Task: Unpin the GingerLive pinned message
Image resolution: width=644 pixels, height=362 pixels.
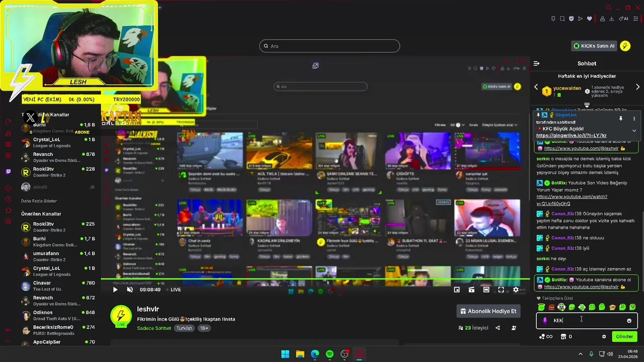Action: pyautogui.click(x=621, y=119)
